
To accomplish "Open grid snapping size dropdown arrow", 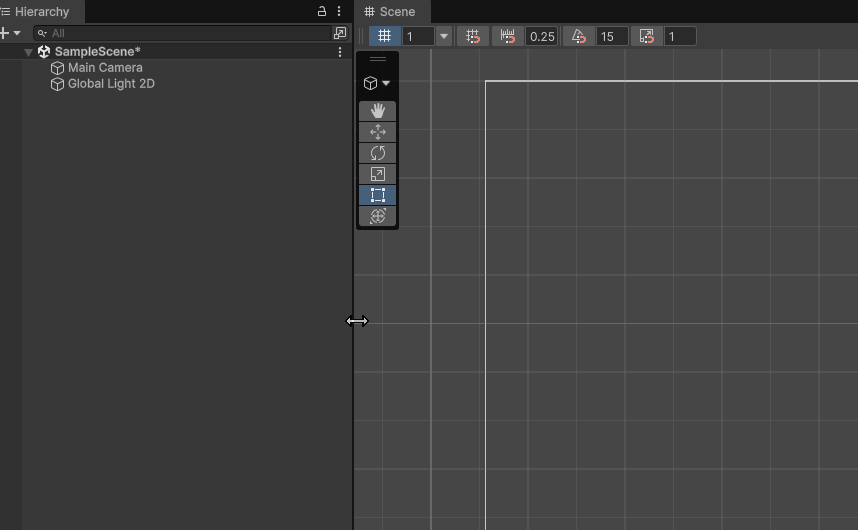I will click(444, 37).
